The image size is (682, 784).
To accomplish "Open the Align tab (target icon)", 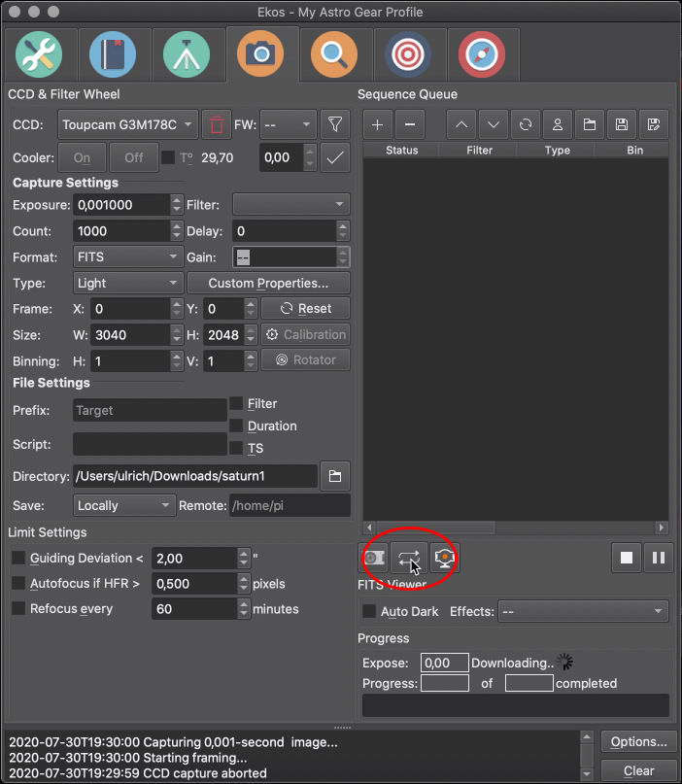I will pos(408,54).
